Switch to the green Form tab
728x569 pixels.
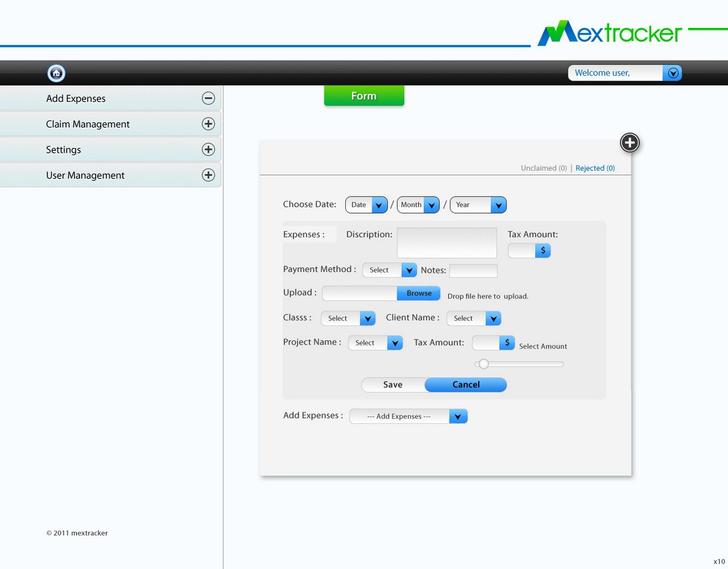[364, 96]
